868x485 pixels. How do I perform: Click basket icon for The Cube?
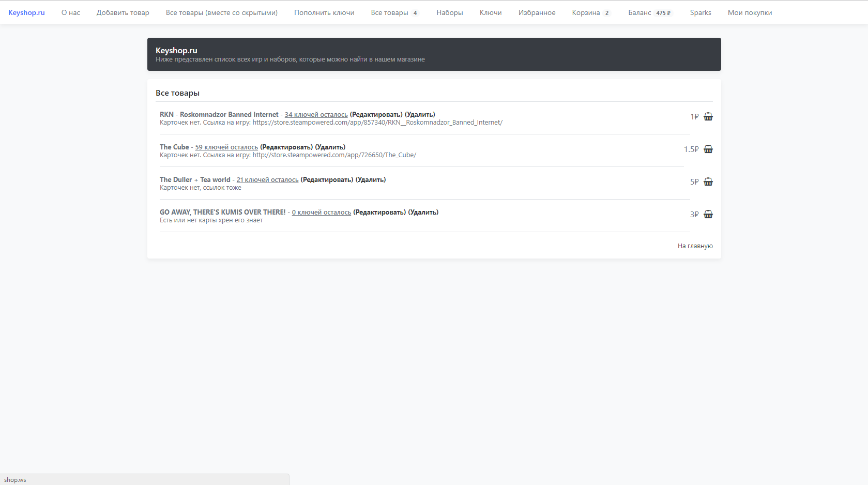[708, 149]
